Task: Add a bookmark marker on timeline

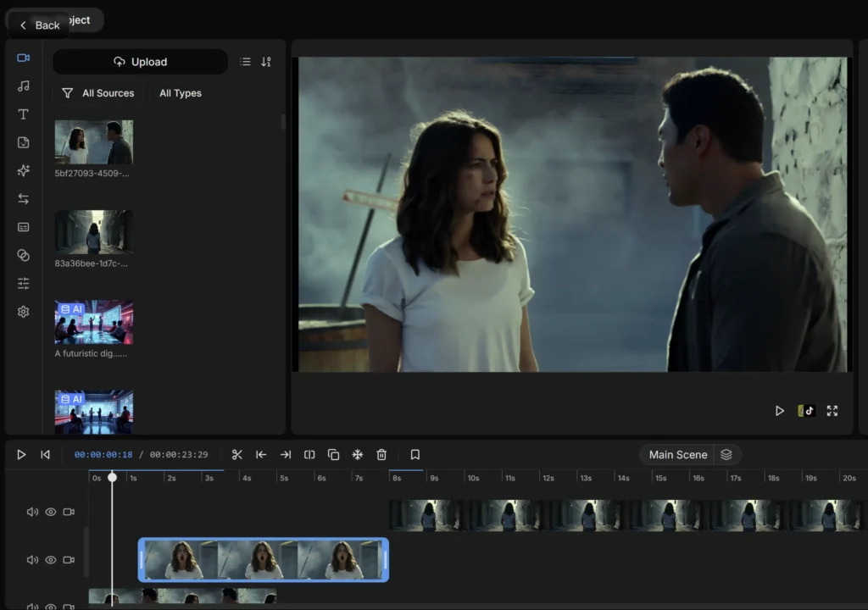Action: coord(415,455)
